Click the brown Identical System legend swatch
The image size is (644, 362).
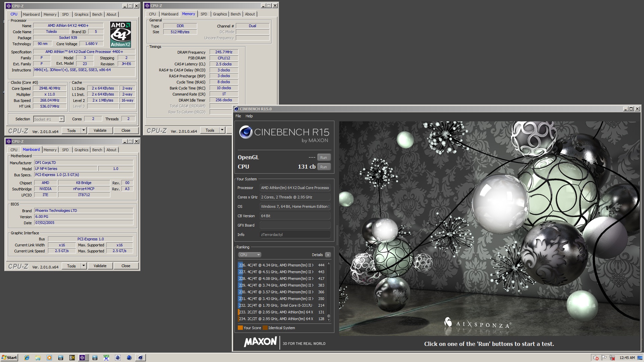[265, 328]
